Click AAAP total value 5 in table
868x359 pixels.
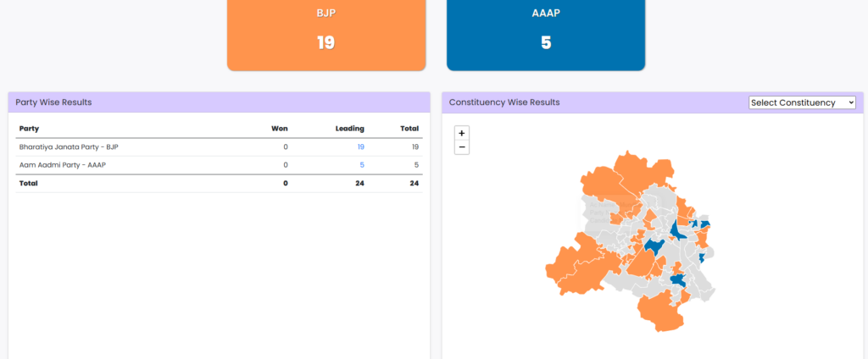(416, 165)
